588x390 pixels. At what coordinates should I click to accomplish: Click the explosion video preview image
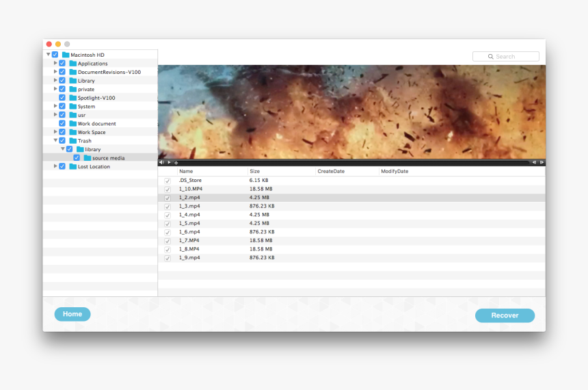click(351, 112)
